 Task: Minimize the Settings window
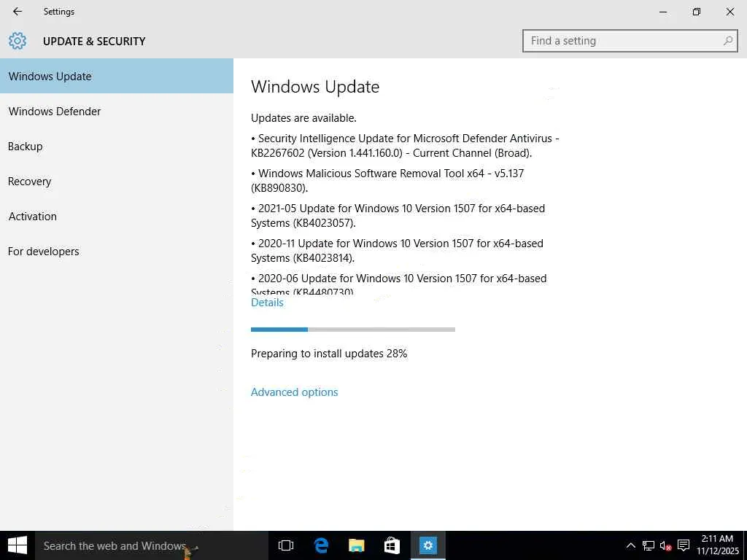click(662, 12)
